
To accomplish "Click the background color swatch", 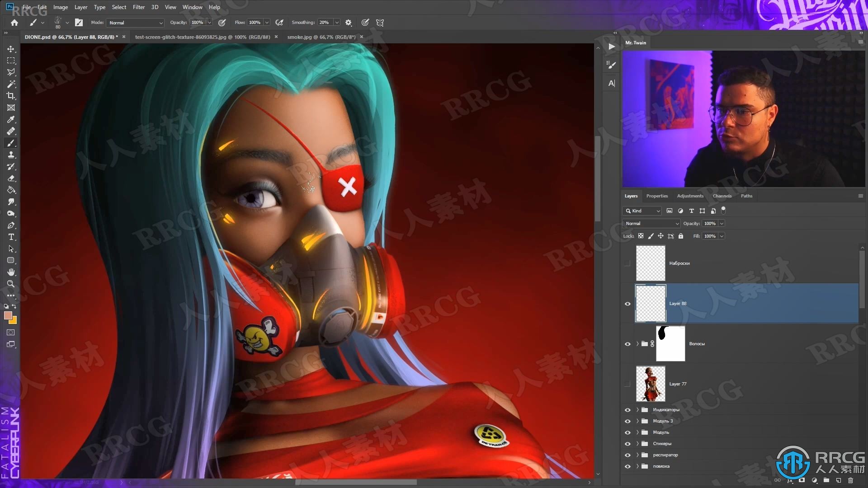I will click(14, 321).
